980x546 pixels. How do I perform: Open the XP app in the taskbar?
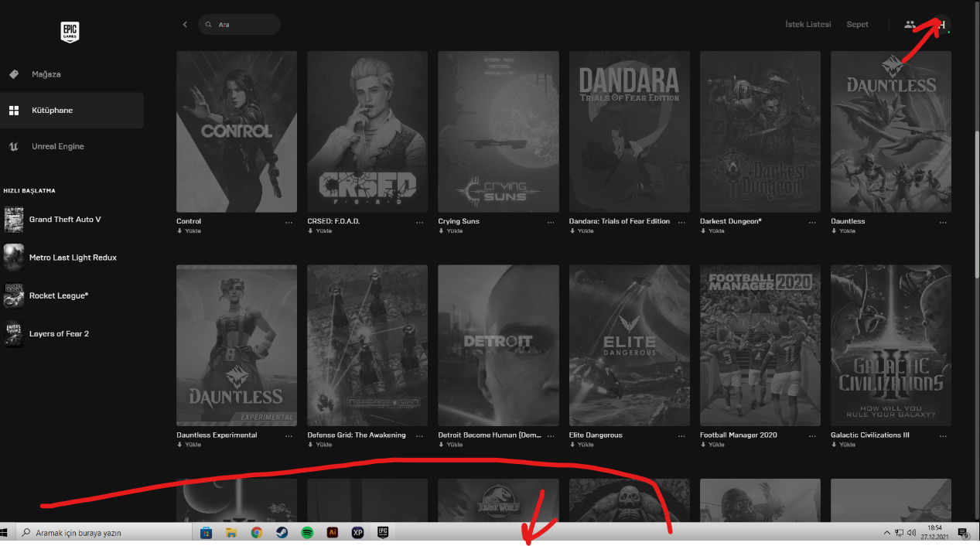pyautogui.click(x=357, y=532)
